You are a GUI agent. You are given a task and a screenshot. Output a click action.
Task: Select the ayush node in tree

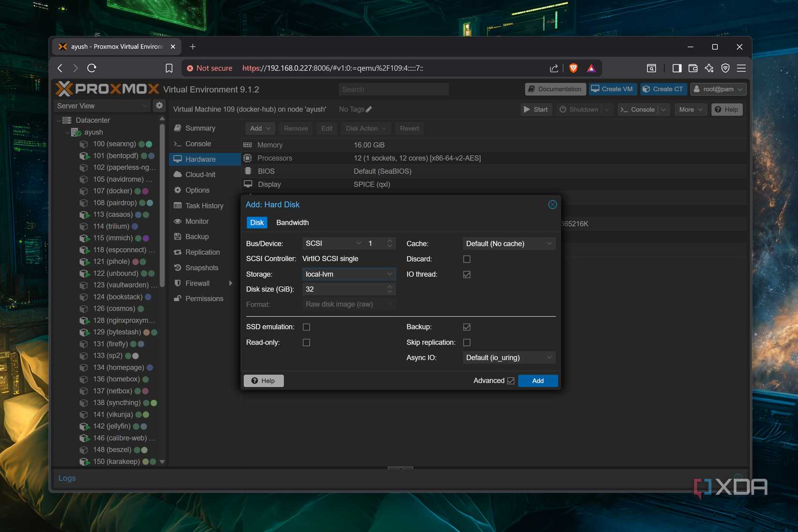[x=93, y=132]
